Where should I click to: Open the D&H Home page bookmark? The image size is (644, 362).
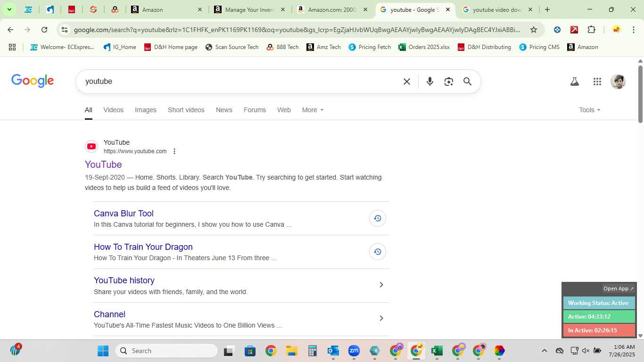coord(171,47)
